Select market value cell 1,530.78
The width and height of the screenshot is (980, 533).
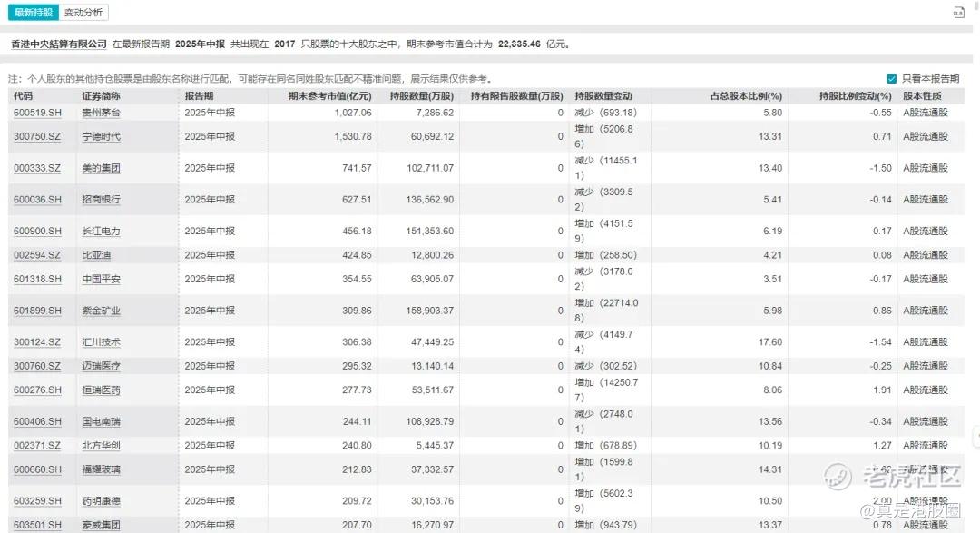click(353, 136)
